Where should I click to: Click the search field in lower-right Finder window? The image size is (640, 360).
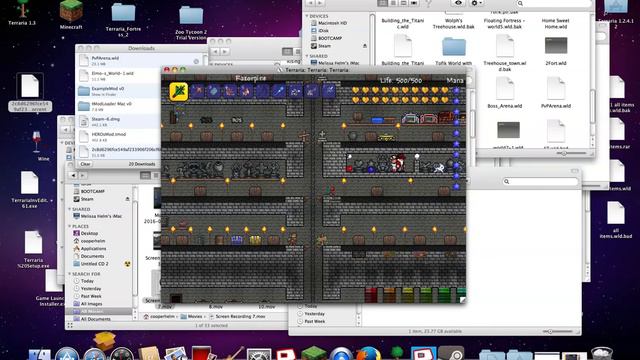click(540, 181)
